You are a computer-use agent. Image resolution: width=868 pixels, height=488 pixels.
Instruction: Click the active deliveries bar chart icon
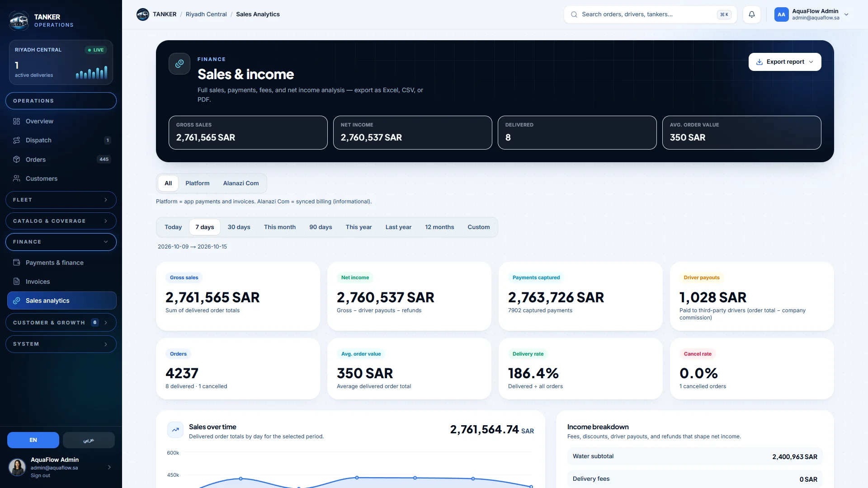tap(92, 72)
